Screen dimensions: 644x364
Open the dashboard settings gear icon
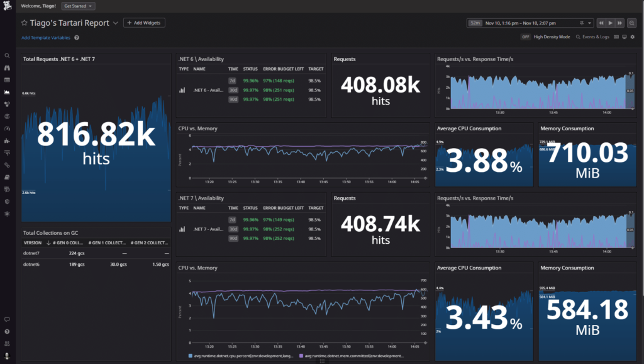point(633,37)
